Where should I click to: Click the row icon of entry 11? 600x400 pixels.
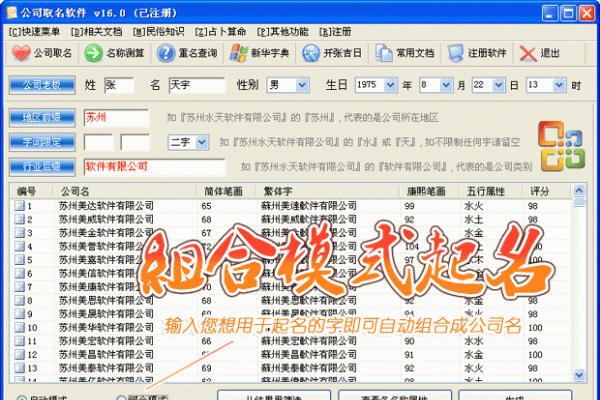pyautogui.click(x=19, y=341)
